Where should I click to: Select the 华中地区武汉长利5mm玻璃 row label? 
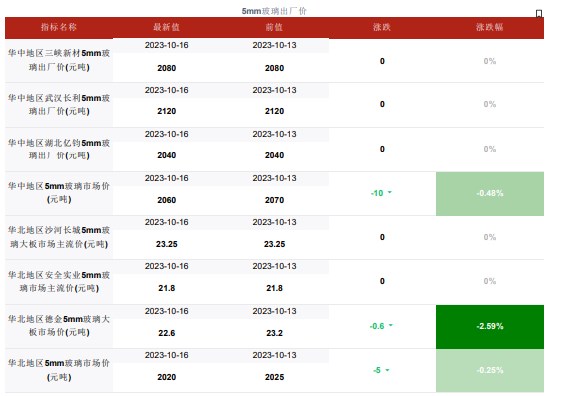(59, 105)
